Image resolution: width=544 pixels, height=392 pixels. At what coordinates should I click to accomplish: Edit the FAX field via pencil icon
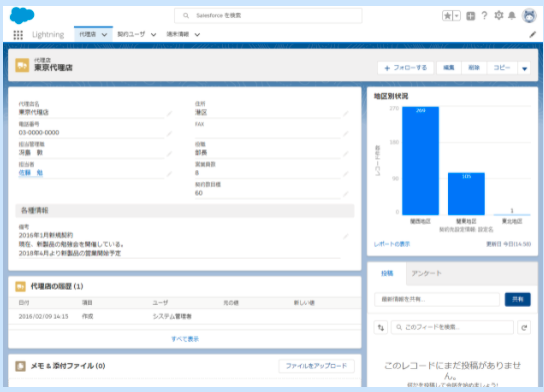pyautogui.click(x=346, y=134)
